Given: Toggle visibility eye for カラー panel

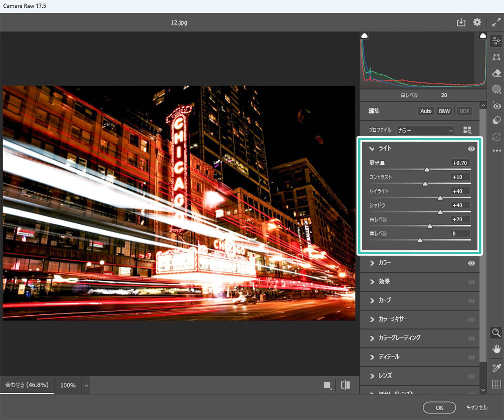Looking at the screenshot, I should tap(471, 263).
